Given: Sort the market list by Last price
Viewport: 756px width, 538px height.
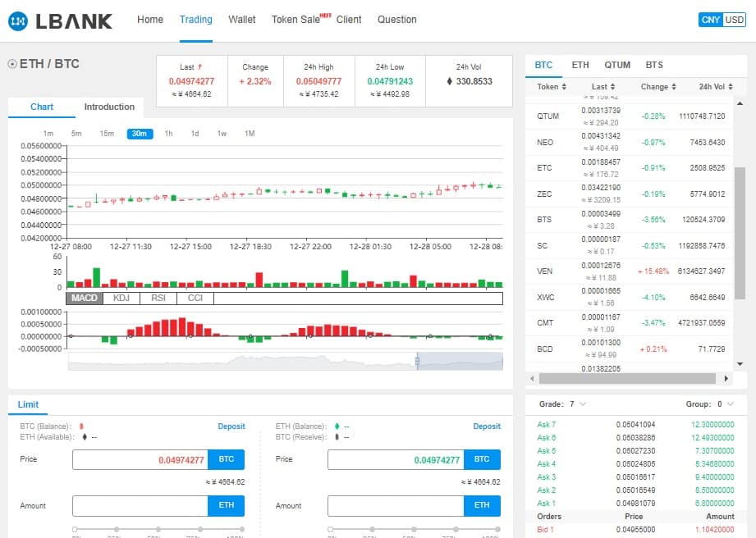Looking at the screenshot, I should click(x=603, y=87).
